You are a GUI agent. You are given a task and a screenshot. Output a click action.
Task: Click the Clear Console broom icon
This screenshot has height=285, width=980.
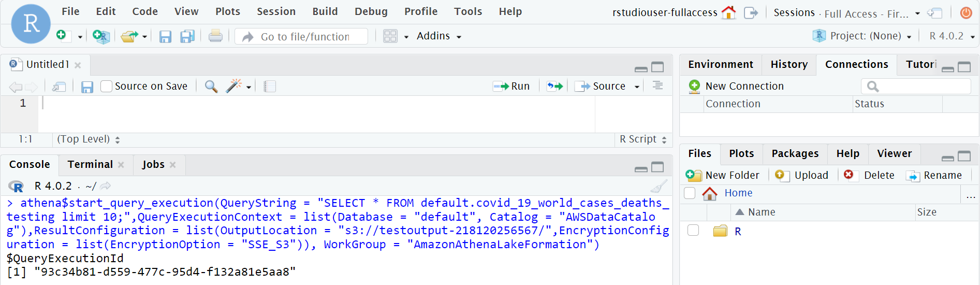coord(659,186)
